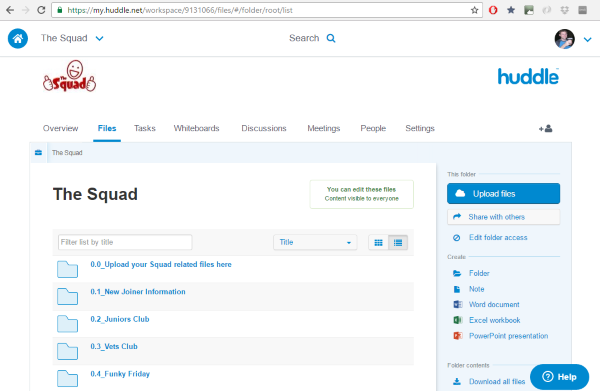Open the user profile dropdown arrow
The width and height of the screenshot is (600, 391).
point(588,39)
